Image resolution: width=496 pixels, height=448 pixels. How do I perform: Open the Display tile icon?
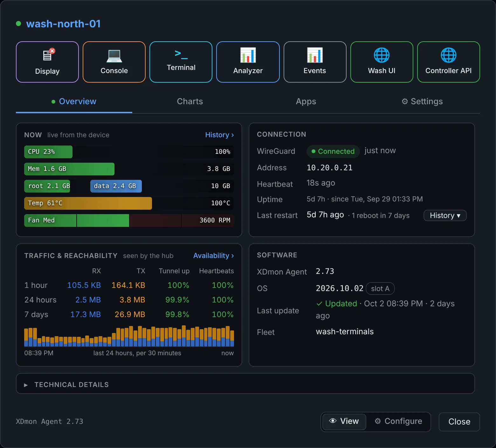(49, 55)
